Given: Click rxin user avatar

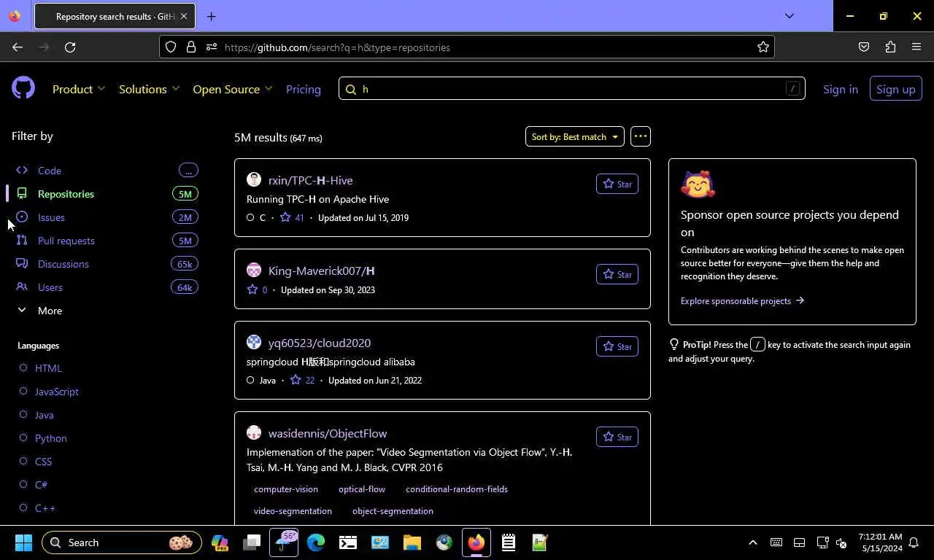Looking at the screenshot, I should click(x=254, y=180).
